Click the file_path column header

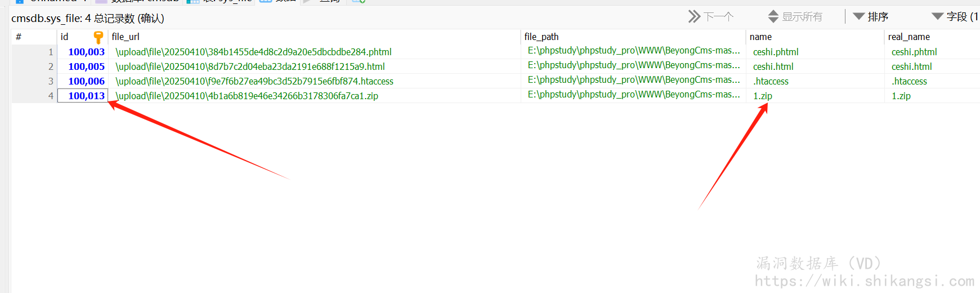tap(541, 37)
